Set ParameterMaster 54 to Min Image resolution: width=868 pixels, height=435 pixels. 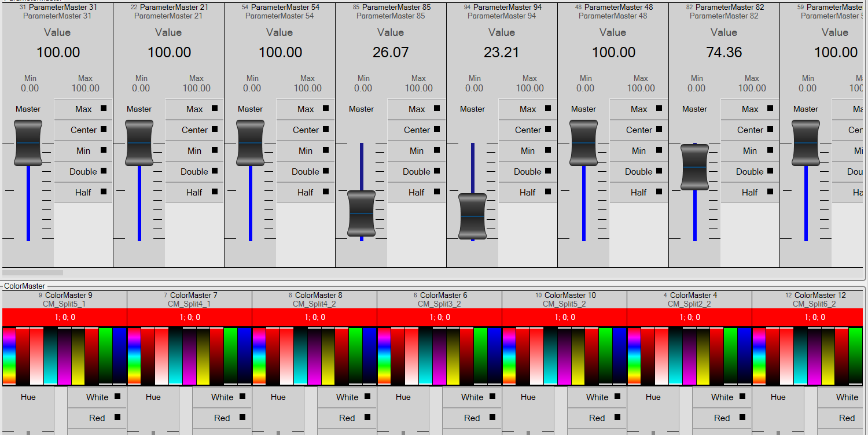(306, 151)
